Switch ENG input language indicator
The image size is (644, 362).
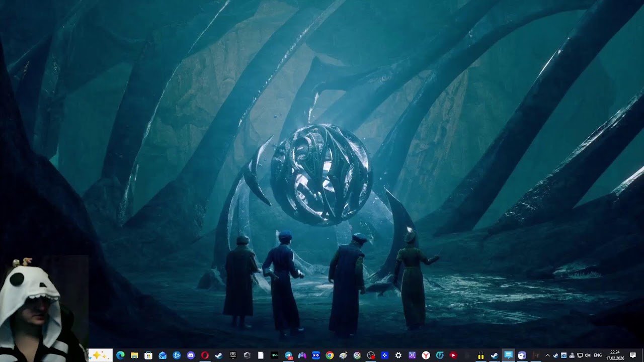tap(598, 355)
